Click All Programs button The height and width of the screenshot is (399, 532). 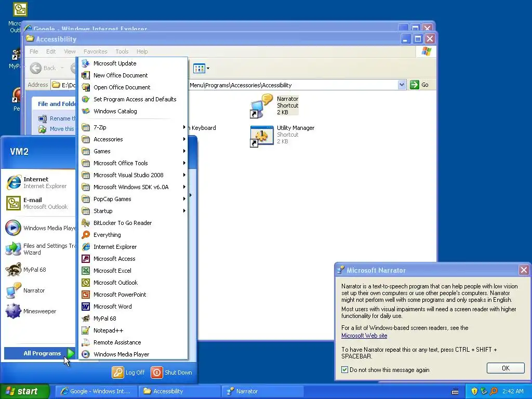39,353
